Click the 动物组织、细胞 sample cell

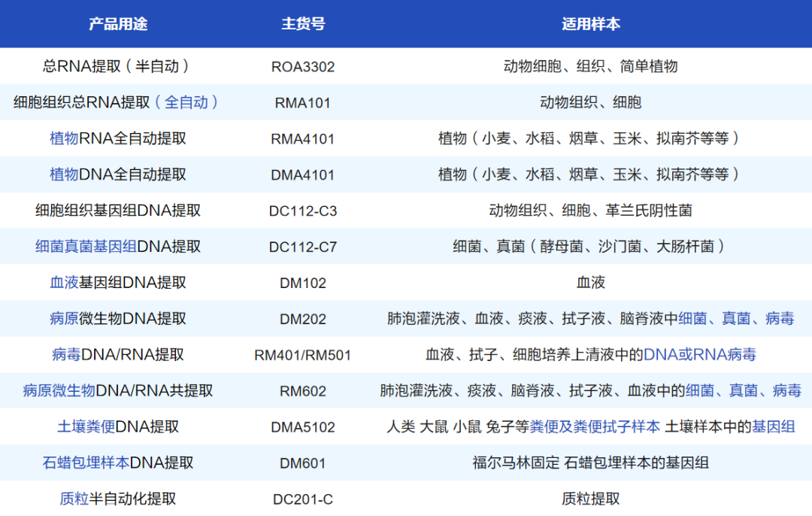click(591, 102)
